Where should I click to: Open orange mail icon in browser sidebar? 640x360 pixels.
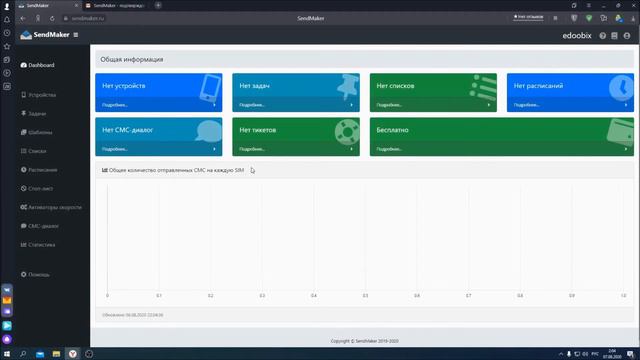[7, 301]
